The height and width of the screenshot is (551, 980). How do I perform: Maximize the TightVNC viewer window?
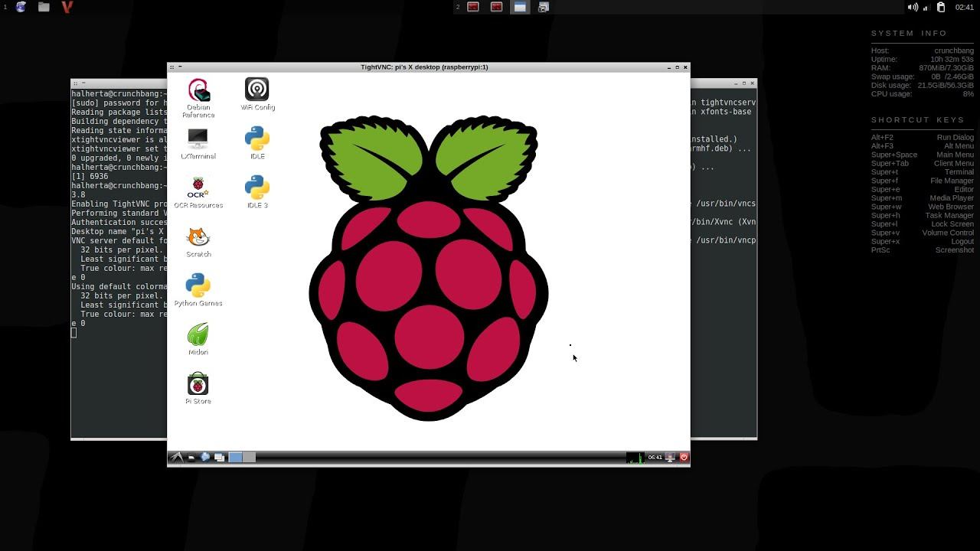point(677,67)
